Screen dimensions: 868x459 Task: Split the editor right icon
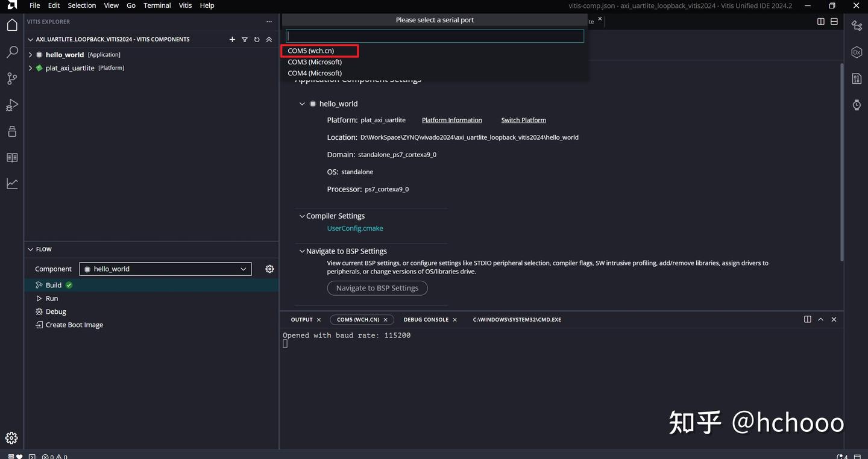point(821,22)
